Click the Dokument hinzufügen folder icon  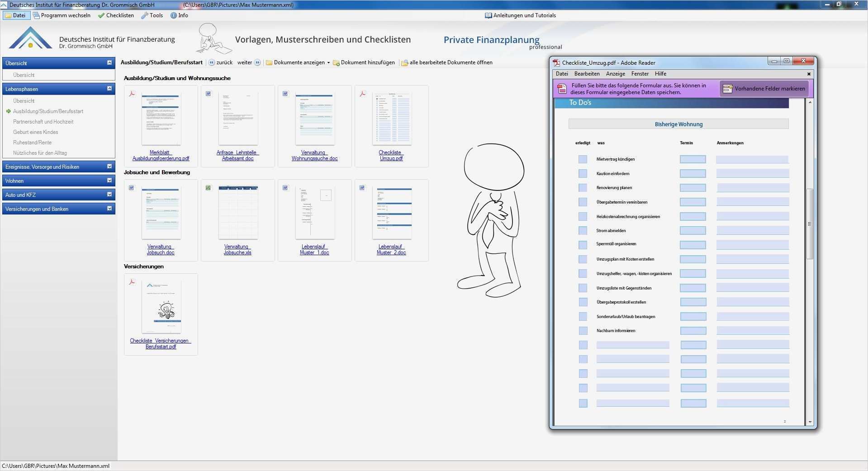tap(336, 63)
